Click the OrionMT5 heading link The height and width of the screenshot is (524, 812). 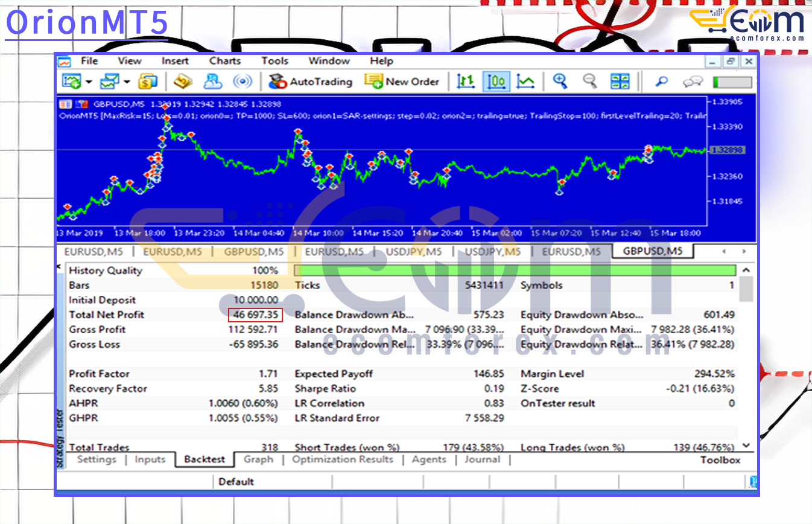pos(87,23)
